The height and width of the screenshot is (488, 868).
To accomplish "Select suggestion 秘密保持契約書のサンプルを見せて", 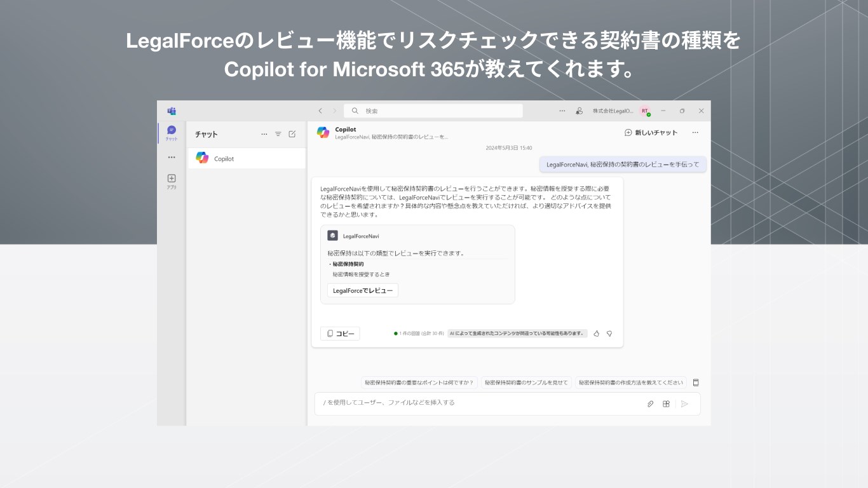I will point(526,383).
